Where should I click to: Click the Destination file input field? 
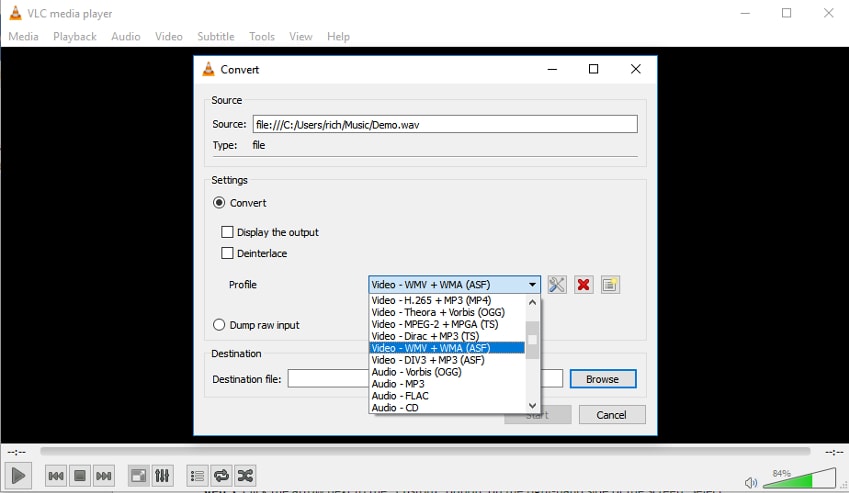click(425, 379)
